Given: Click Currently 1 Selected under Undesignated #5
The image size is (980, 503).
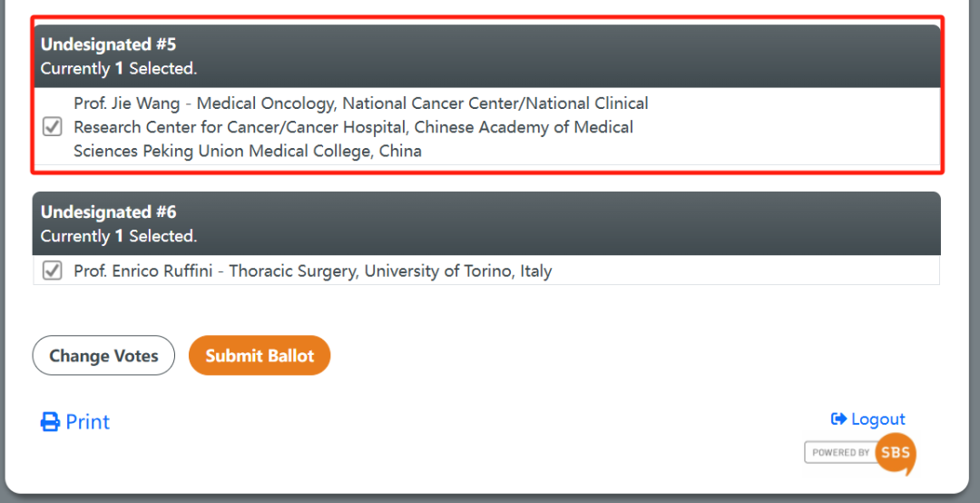Looking at the screenshot, I should [119, 68].
